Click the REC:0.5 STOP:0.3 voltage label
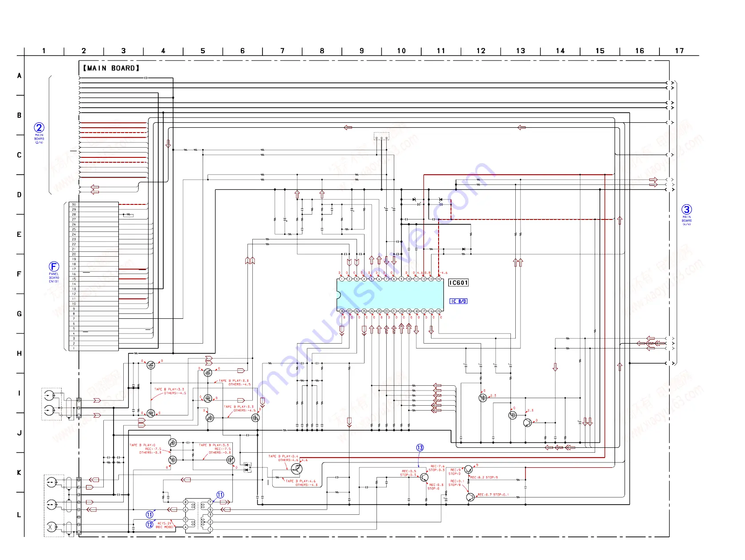The image size is (745, 560). [408, 473]
